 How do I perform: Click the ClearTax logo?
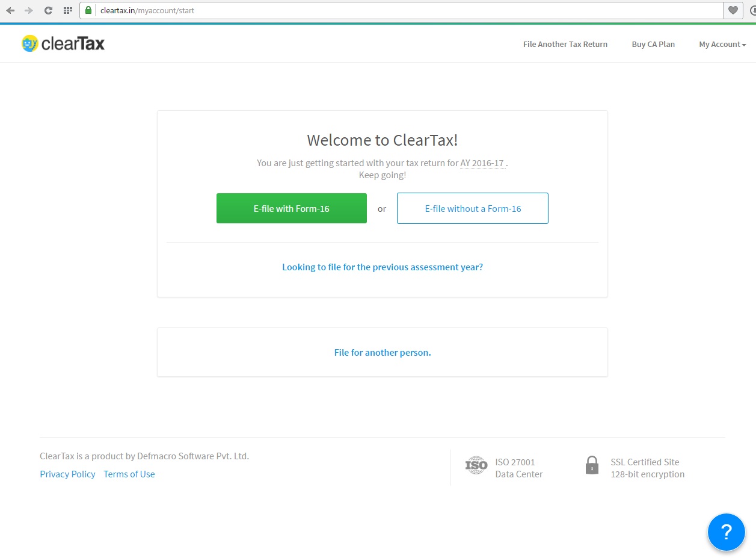point(63,43)
